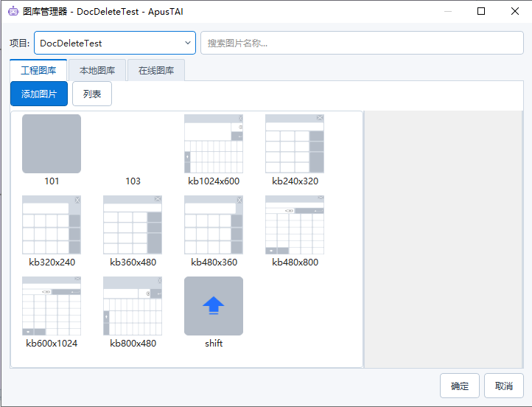Viewport: 532px width, 407px height.
Task: Choose the kb600x1024 keyboard image
Action: 52,306
